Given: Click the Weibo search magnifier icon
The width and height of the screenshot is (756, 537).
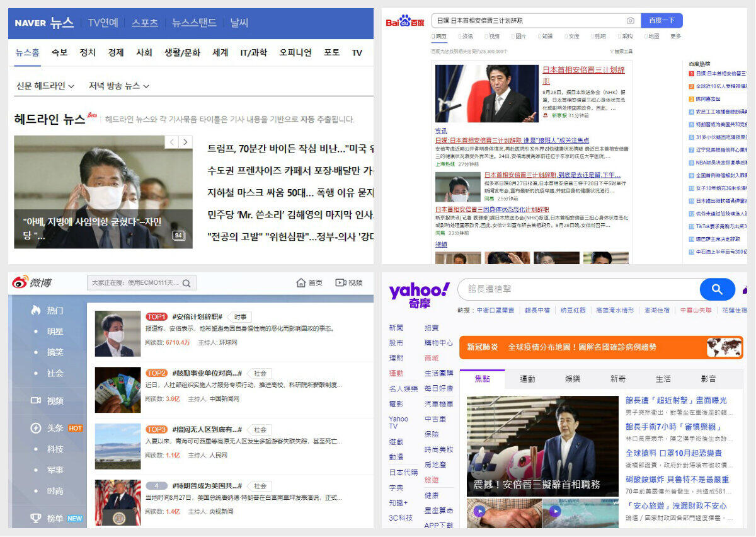Looking at the screenshot, I should click(186, 283).
